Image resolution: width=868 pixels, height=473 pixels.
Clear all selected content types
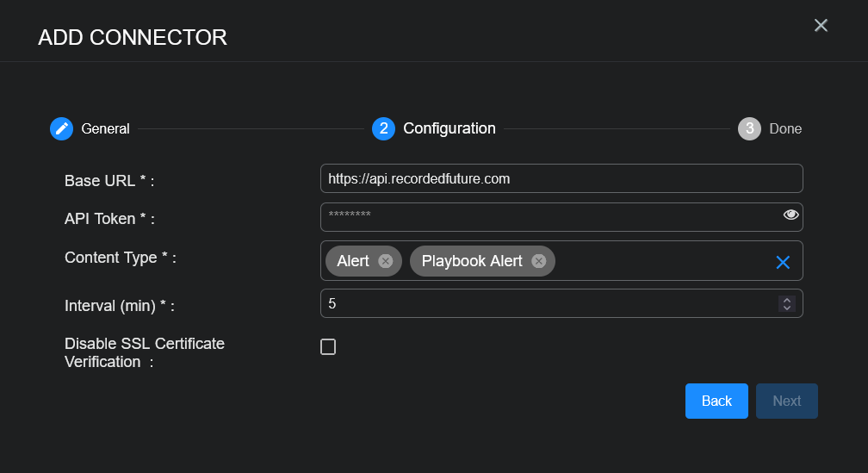tap(782, 262)
